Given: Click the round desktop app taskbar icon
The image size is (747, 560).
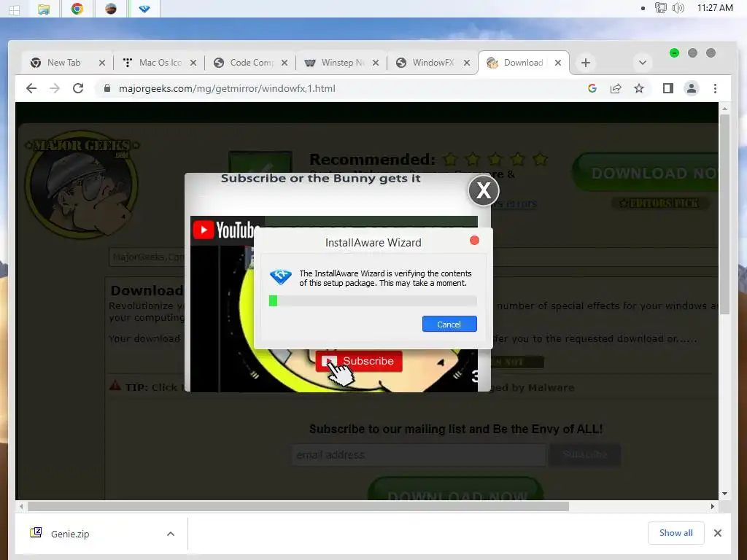Looking at the screenshot, I should click(111, 9).
